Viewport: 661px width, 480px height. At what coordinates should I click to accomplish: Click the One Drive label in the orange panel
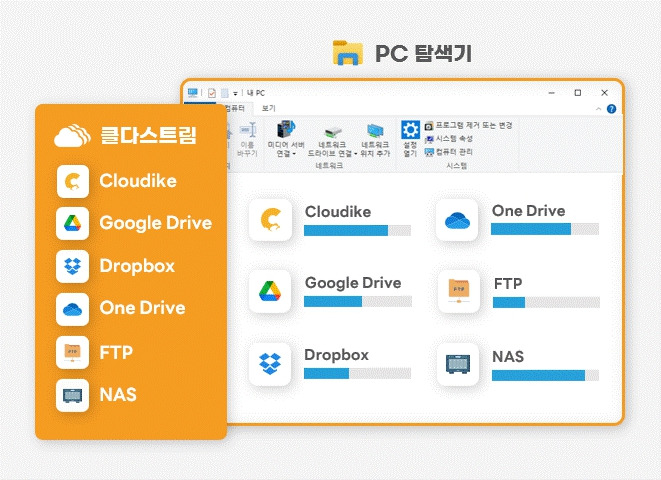pos(142,308)
